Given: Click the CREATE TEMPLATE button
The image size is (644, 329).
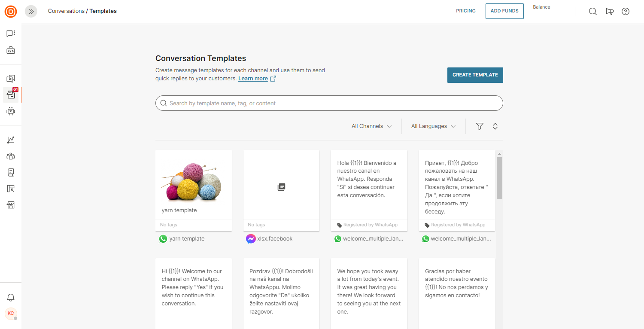Looking at the screenshot, I should (x=475, y=75).
